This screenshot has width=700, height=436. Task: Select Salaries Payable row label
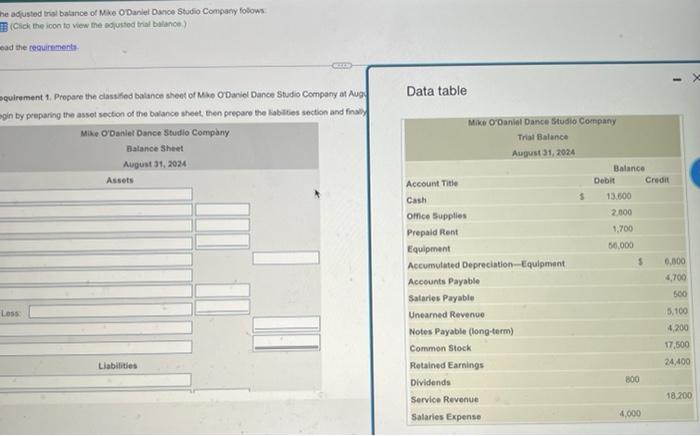click(441, 298)
